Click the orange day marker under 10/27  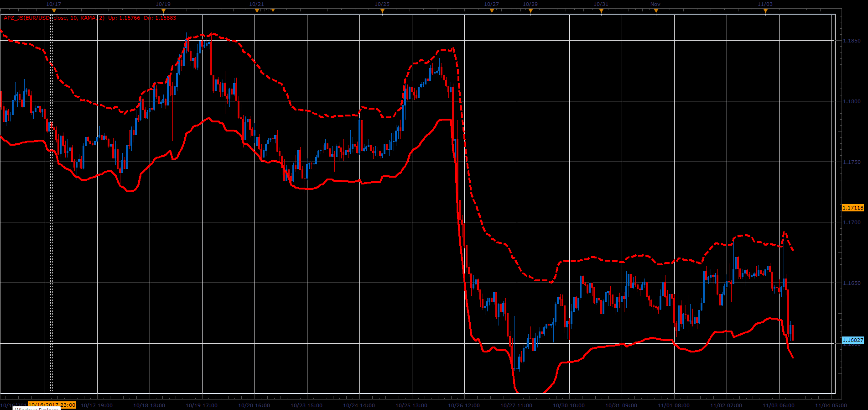pyautogui.click(x=492, y=11)
